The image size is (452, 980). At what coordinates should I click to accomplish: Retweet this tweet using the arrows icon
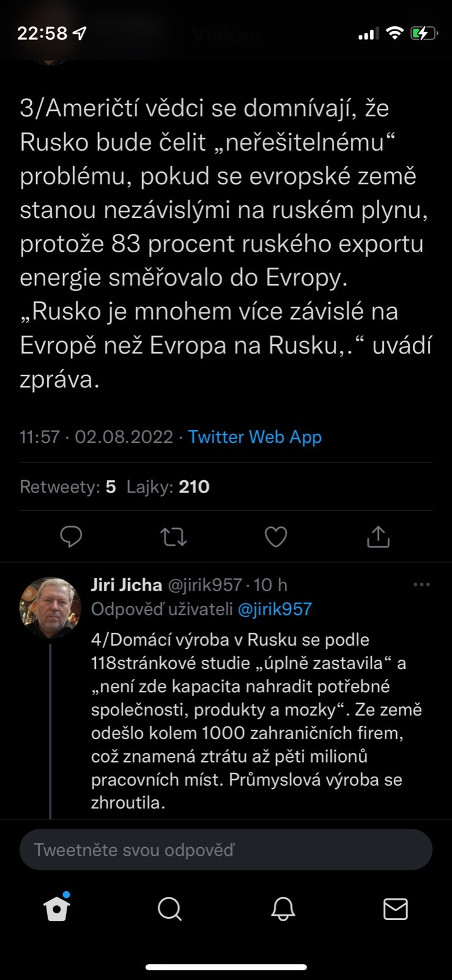pyautogui.click(x=173, y=537)
